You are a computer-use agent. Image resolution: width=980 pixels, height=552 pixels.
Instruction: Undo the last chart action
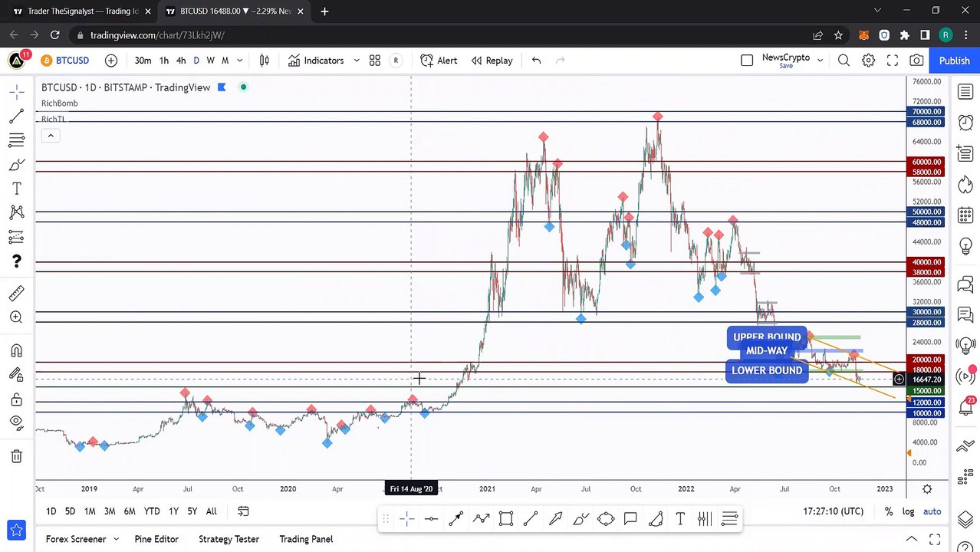coord(536,61)
